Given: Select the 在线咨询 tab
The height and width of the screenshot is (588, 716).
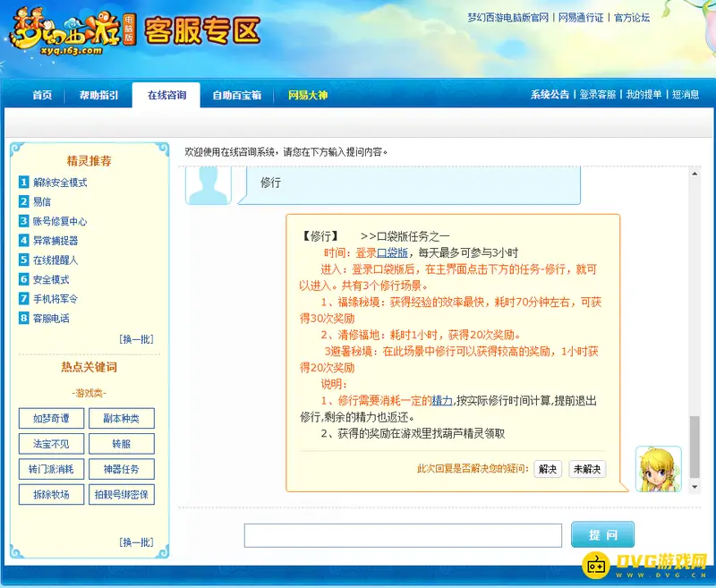Looking at the screenshot, I should click(166, 95).
